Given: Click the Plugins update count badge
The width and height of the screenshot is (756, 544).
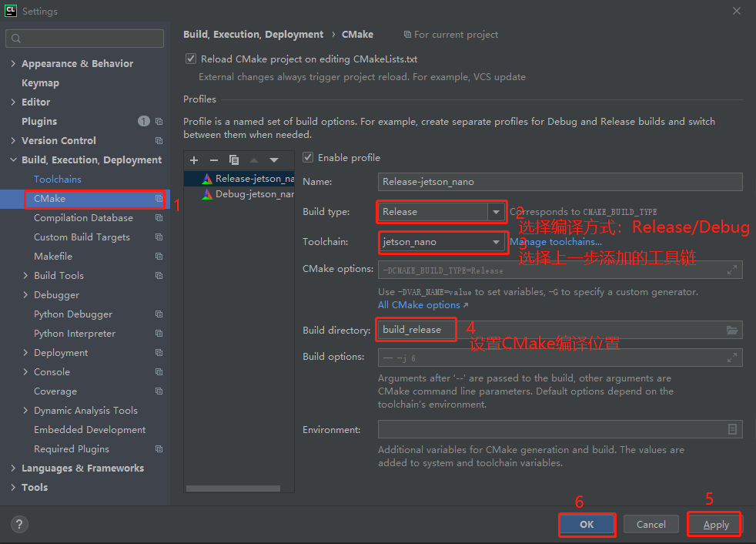Looking at the screenshot, I should click(x=144, y=121).
